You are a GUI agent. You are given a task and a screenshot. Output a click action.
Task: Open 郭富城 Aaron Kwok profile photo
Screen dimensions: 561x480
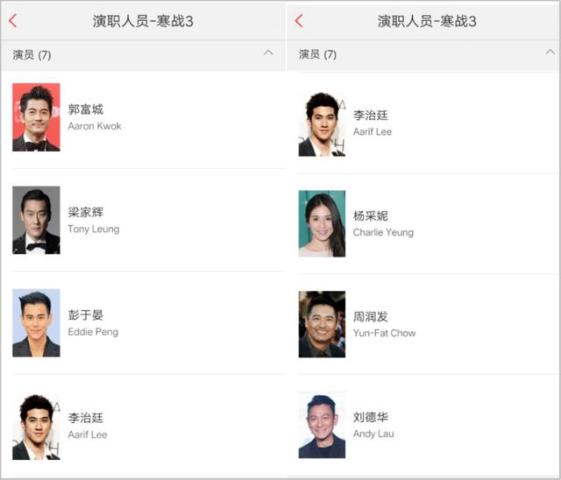[36, 117]
